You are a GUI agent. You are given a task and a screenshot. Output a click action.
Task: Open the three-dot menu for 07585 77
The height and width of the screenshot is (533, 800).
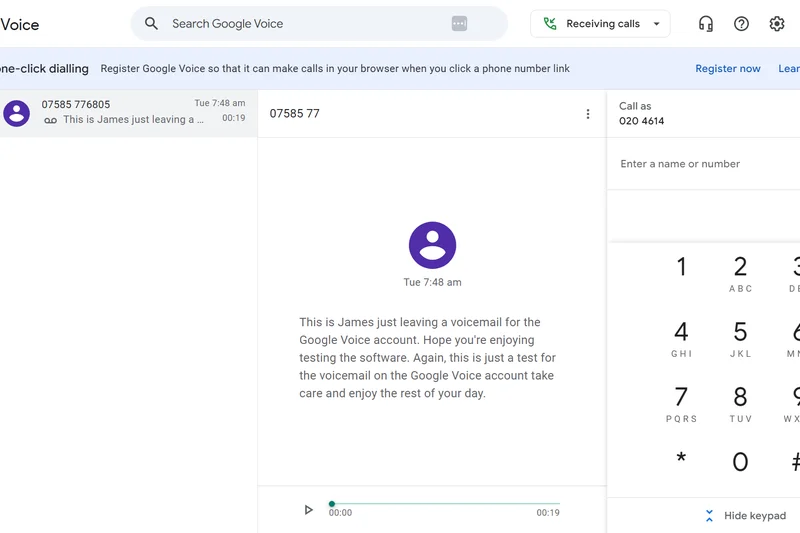tap(588, 114)
